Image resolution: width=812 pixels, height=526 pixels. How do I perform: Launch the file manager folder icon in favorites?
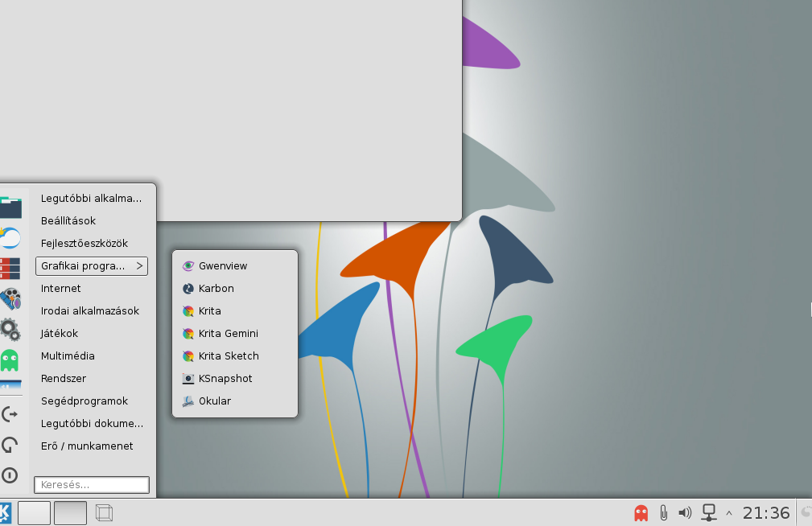[x=10, y=208]
